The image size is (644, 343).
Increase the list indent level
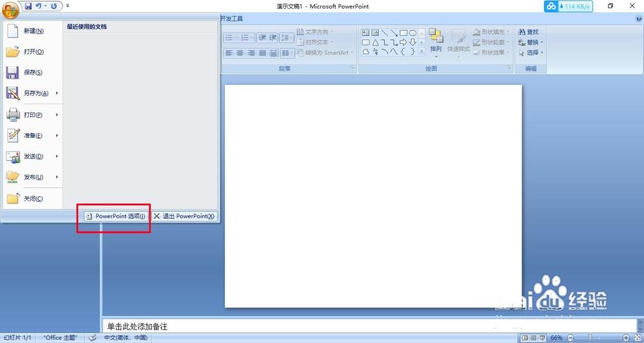coord(272,38)
